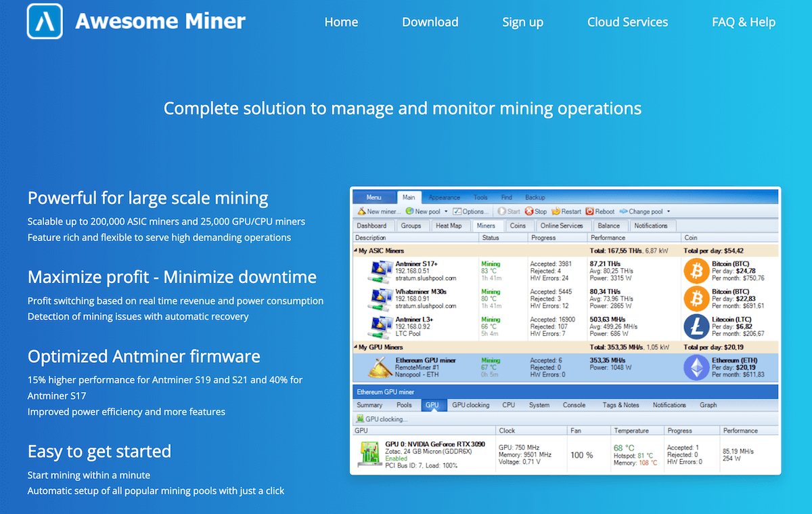Open the Download page
Screen dimensions: 812x514
(430, 22)
